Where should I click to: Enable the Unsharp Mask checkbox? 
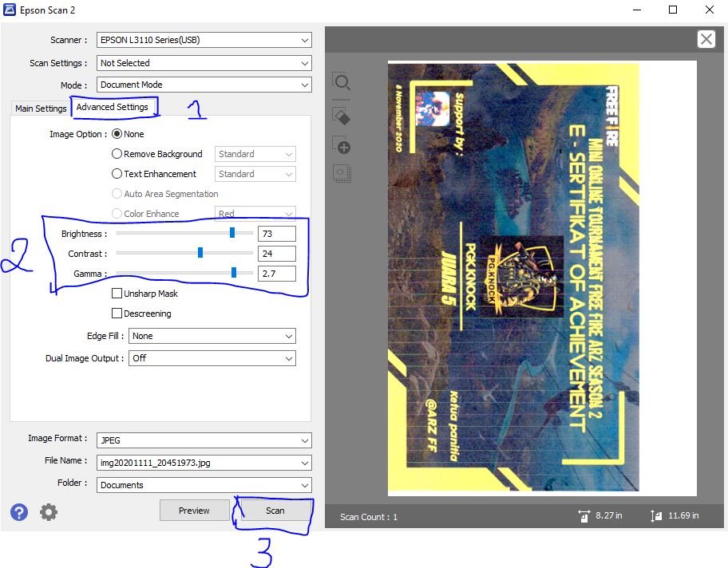[117, 294]
